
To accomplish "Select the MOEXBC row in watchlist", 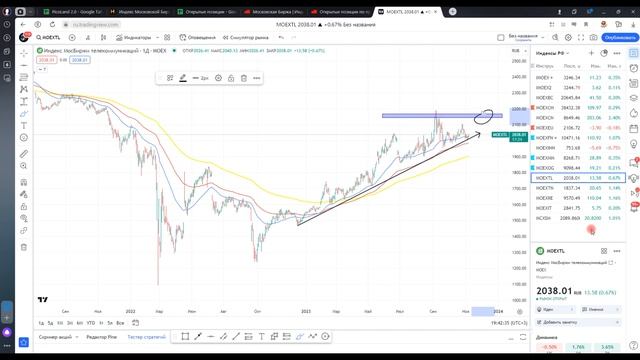I will tap(578, 98).
